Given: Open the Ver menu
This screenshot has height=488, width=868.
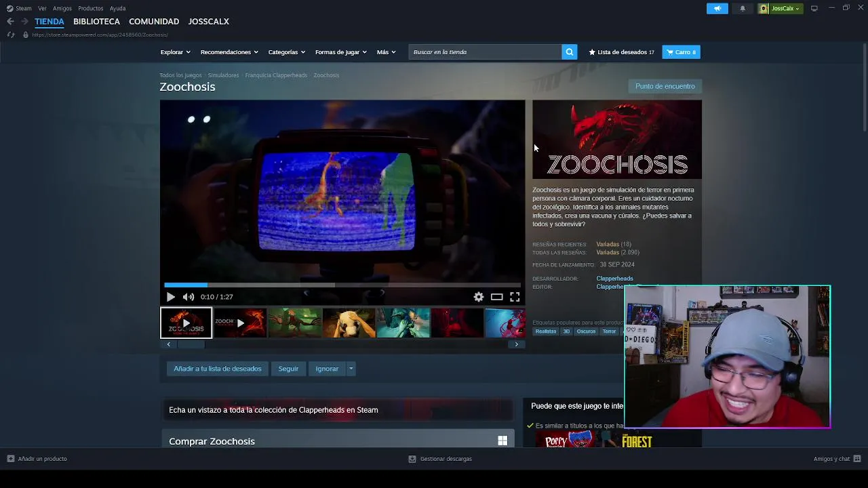Looking at the screenshot, I should pyautogui.click(x=42, y=8).
